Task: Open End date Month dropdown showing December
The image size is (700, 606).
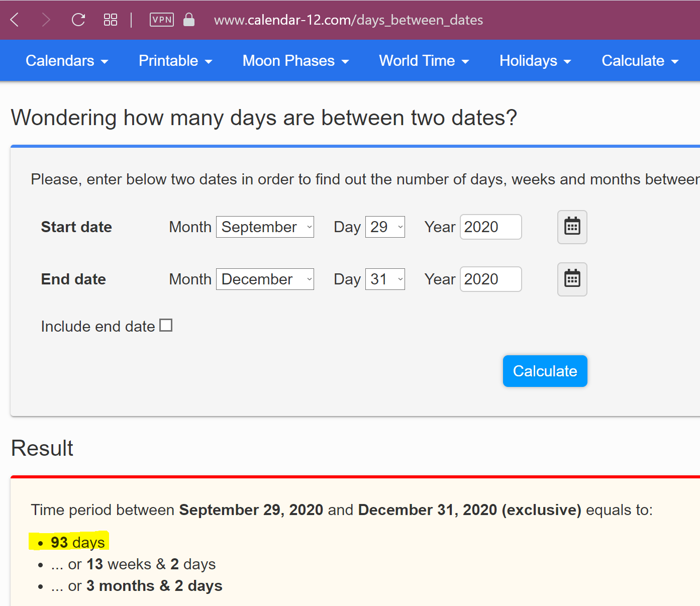Action: tap(265, 279)
